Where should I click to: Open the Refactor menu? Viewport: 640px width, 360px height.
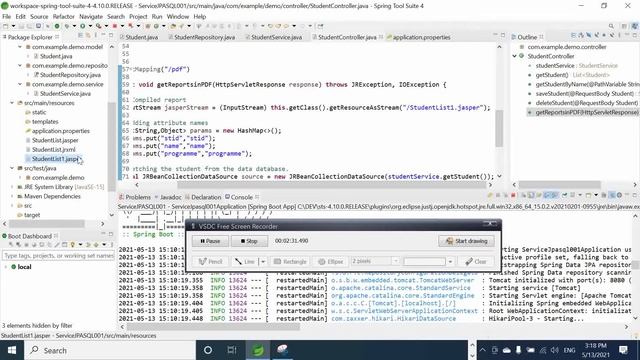coord(64,17)
